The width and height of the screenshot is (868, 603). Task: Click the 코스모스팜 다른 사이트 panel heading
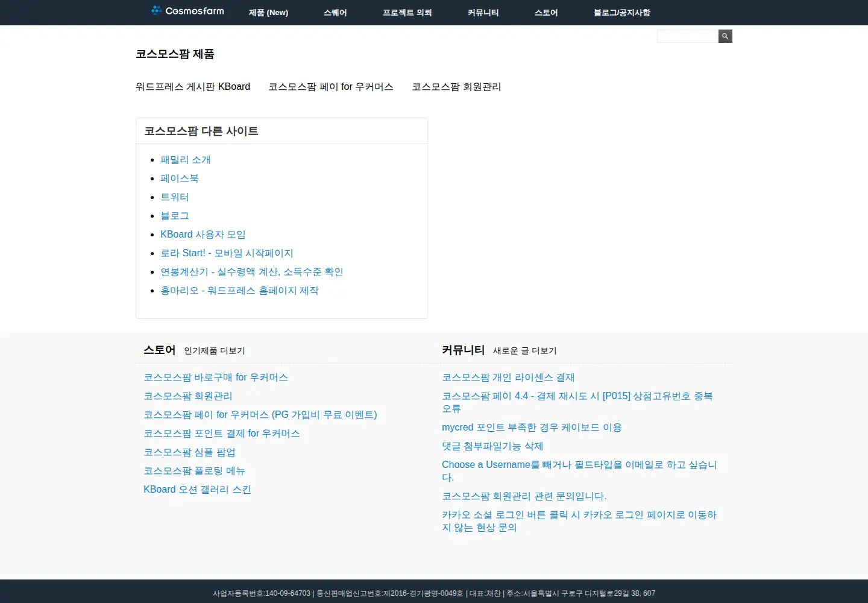(201, 131)
